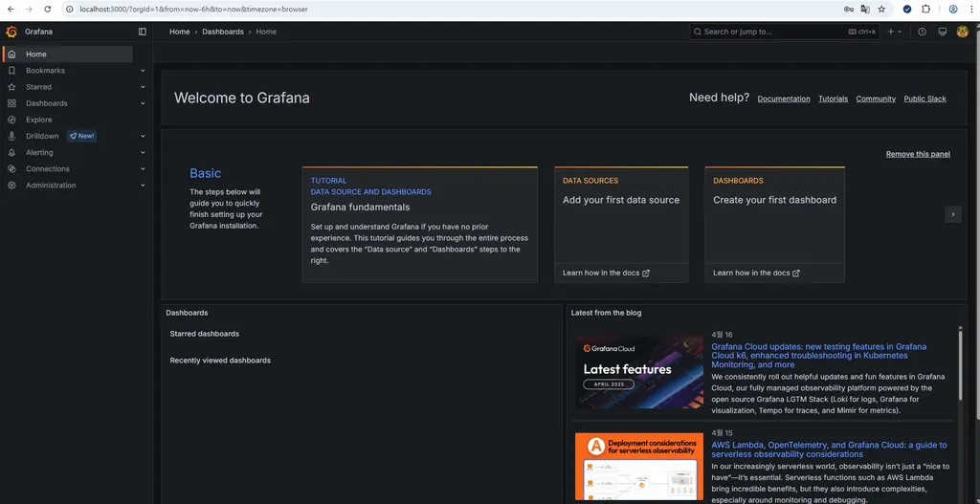
Task: Open the Documentation help link
Action: (784, 99)
